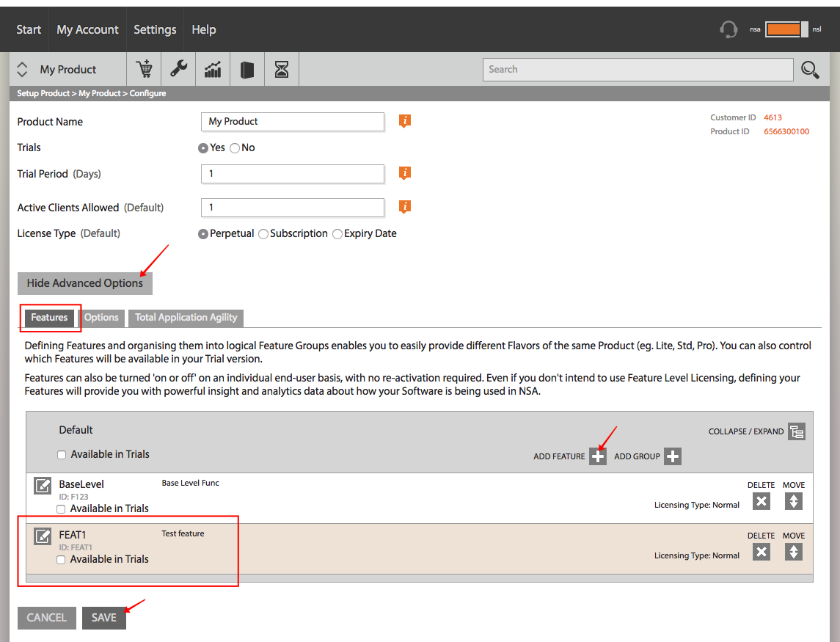The height and width of the screenshot is (642, 840).
Task: Click Hide Advanced Options
Action: pyautogui.click(x=84, y=283)
